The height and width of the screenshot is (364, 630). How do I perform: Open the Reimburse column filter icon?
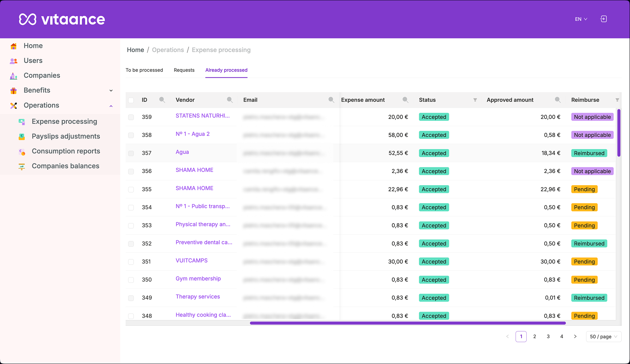[617, 100]
